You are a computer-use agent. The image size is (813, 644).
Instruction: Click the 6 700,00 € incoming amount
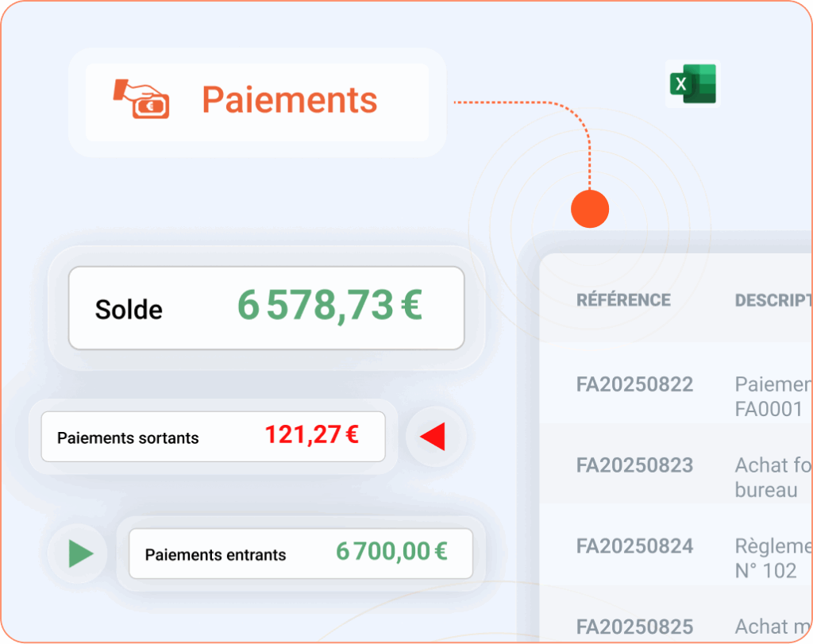[391, 551]
